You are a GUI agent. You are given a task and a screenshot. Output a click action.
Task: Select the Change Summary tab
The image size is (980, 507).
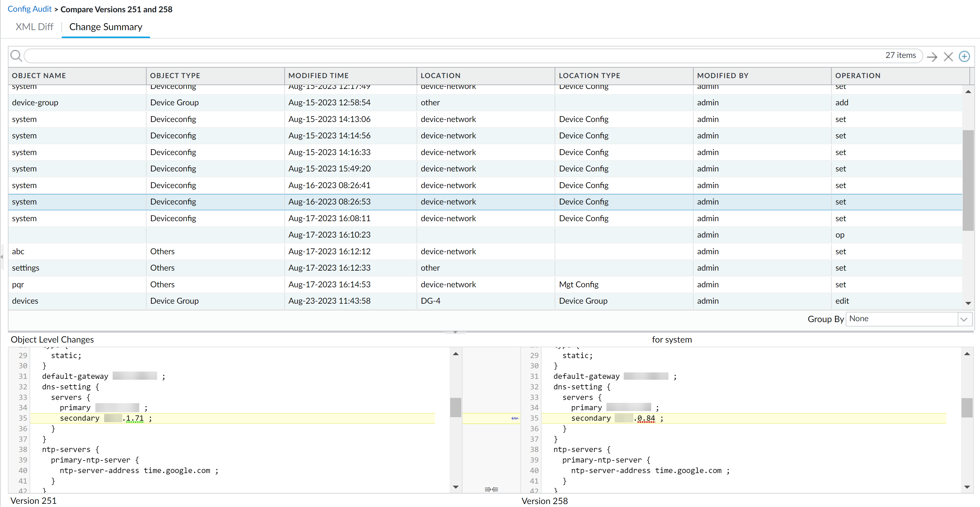[105, 27]
